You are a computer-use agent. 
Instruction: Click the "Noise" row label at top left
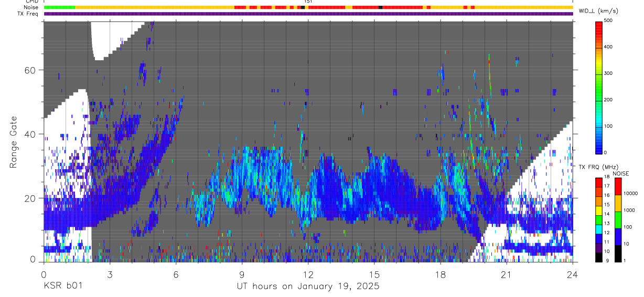(x=31, y=7)
